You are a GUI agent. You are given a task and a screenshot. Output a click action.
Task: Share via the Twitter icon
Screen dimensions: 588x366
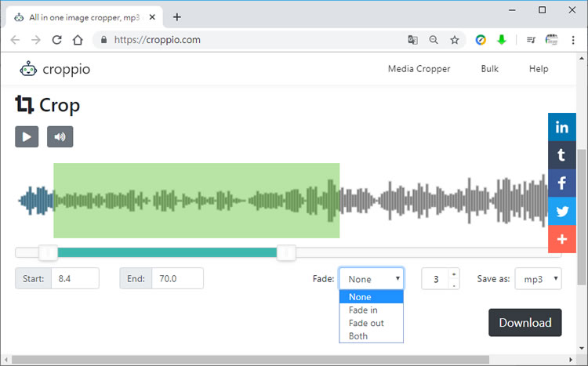click(562, 212)
